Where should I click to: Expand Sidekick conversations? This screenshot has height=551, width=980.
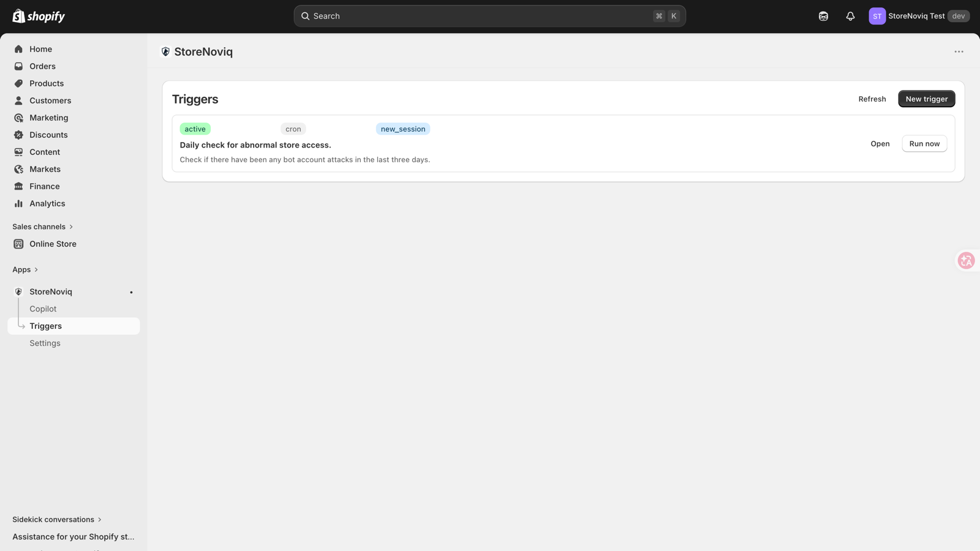[x=57, y=520]
